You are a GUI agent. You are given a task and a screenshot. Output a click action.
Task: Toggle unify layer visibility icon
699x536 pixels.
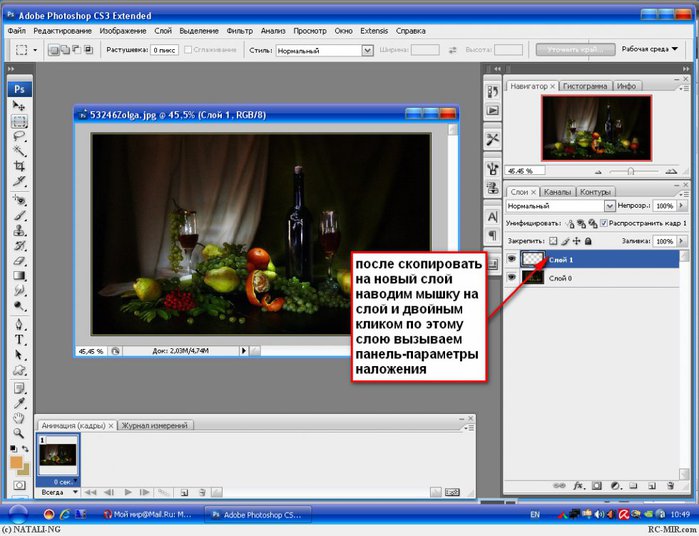click(581, 223)
